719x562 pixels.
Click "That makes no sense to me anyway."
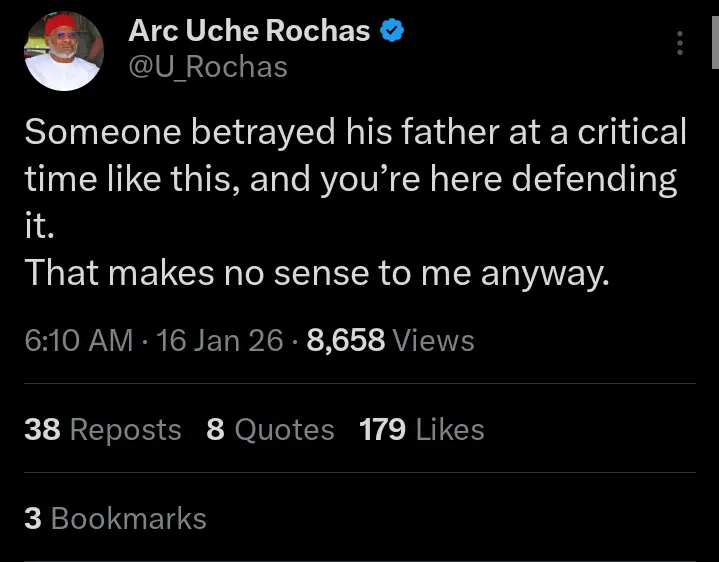(316, 272)
